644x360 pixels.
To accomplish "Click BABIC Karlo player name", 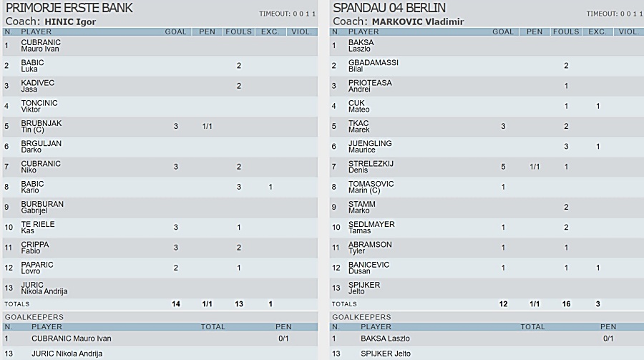I will (32, 187).
